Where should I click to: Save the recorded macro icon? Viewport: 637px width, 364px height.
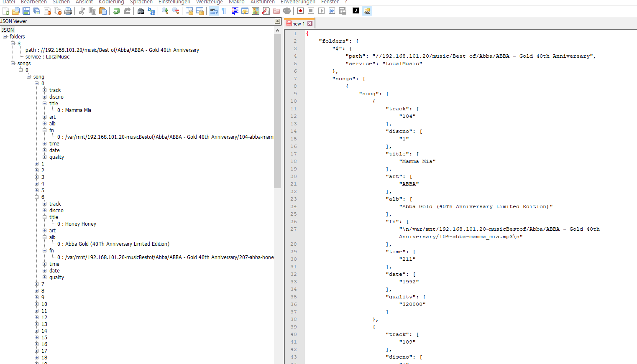[342, 11]
